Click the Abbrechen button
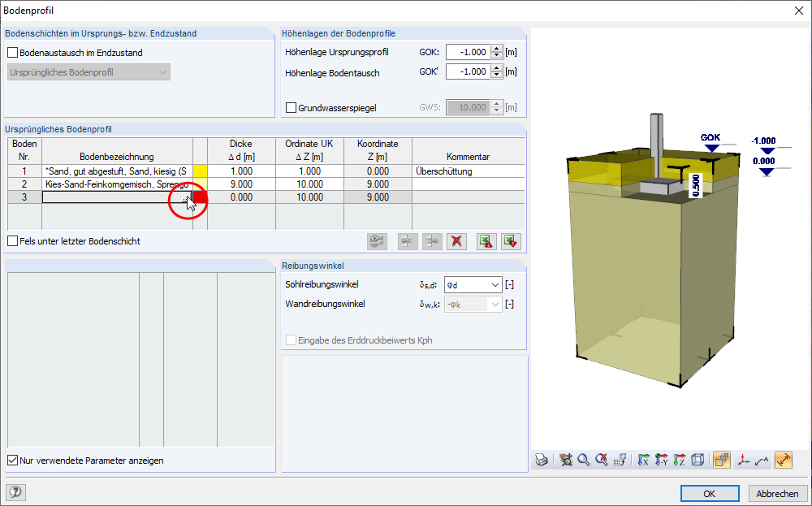Image resolution: width=812 pixels, height=506 pixels. (x=777, y=494)
